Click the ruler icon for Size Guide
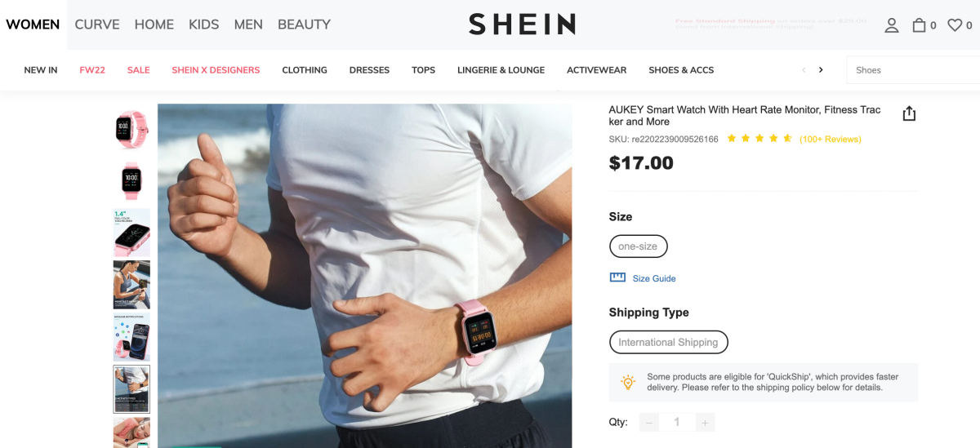This screenshot has height=448, width=980. (x=617, y=277)
